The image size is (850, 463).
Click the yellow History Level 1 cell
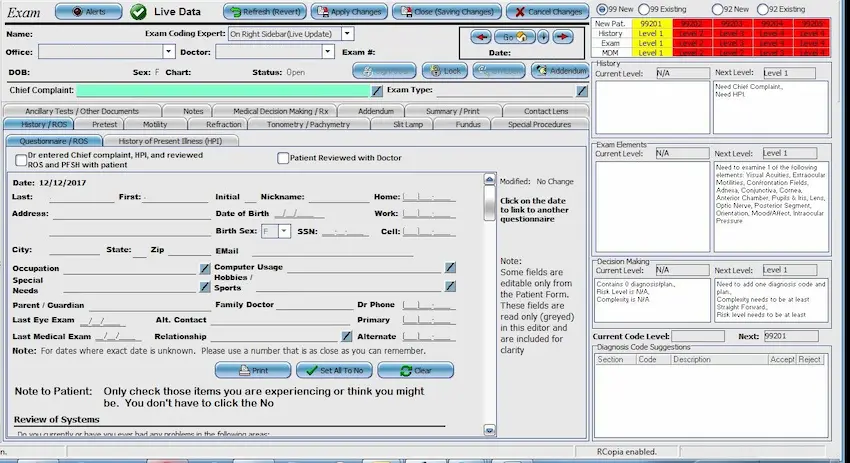[651, 34]
